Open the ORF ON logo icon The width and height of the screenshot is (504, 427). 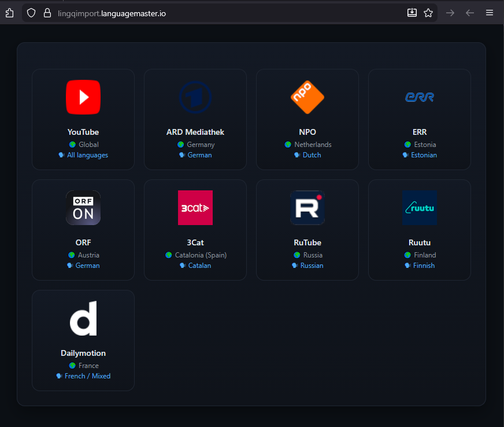83,208
